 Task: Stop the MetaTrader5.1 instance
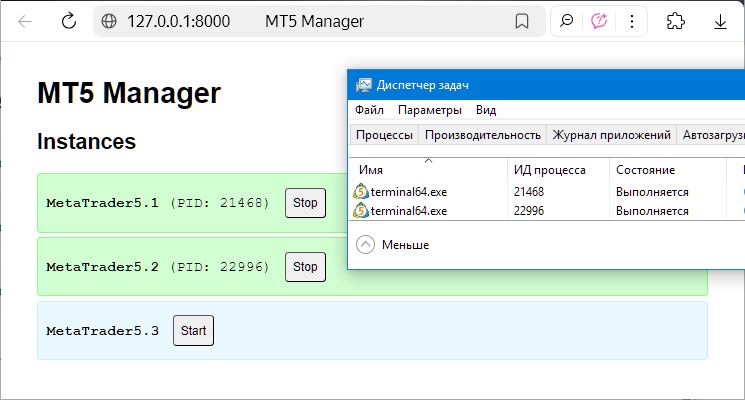[x=305, y=203]
